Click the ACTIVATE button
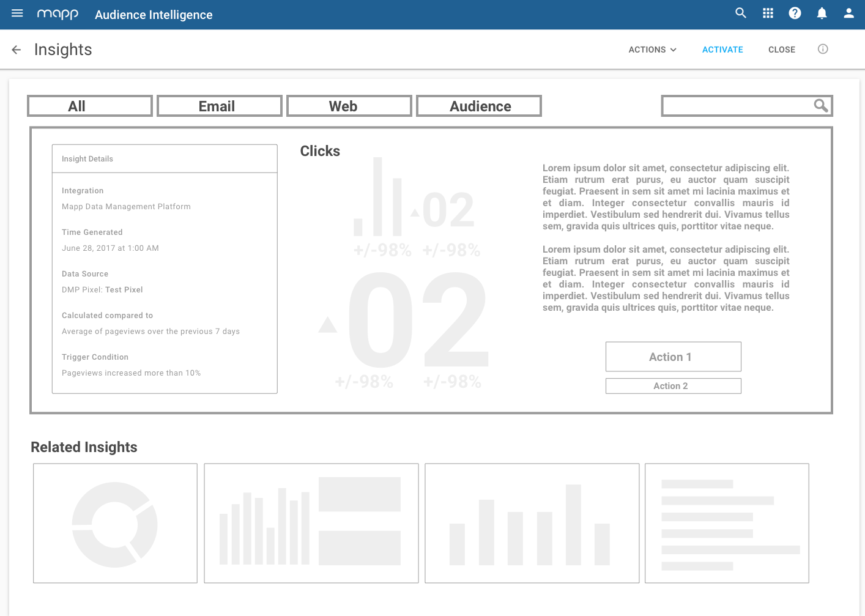The height and width of the screenshot is (616, 865). click(x=722, y=50)
